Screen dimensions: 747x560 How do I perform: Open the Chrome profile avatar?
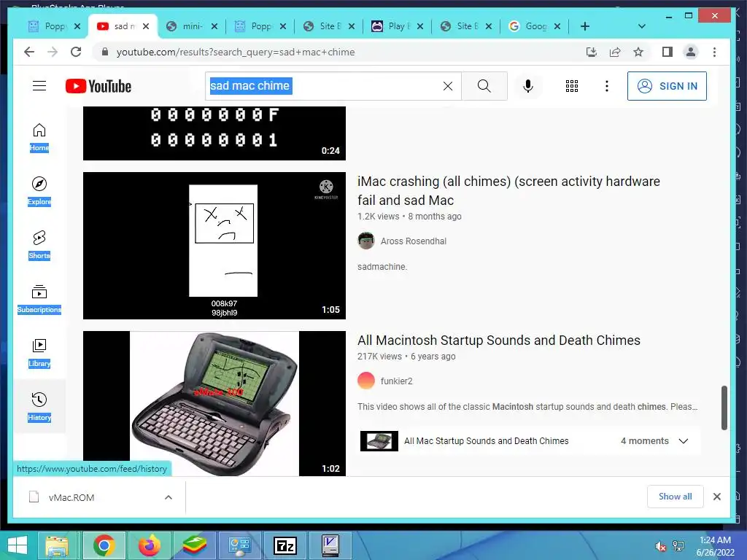(x=691, y=52)
